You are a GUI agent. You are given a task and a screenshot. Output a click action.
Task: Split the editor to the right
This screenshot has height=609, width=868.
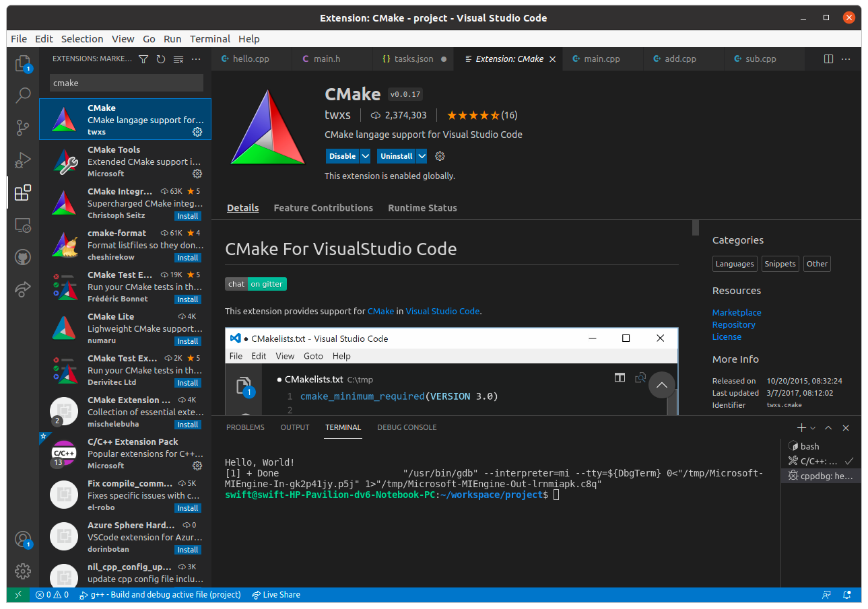[x=829, y=59]
